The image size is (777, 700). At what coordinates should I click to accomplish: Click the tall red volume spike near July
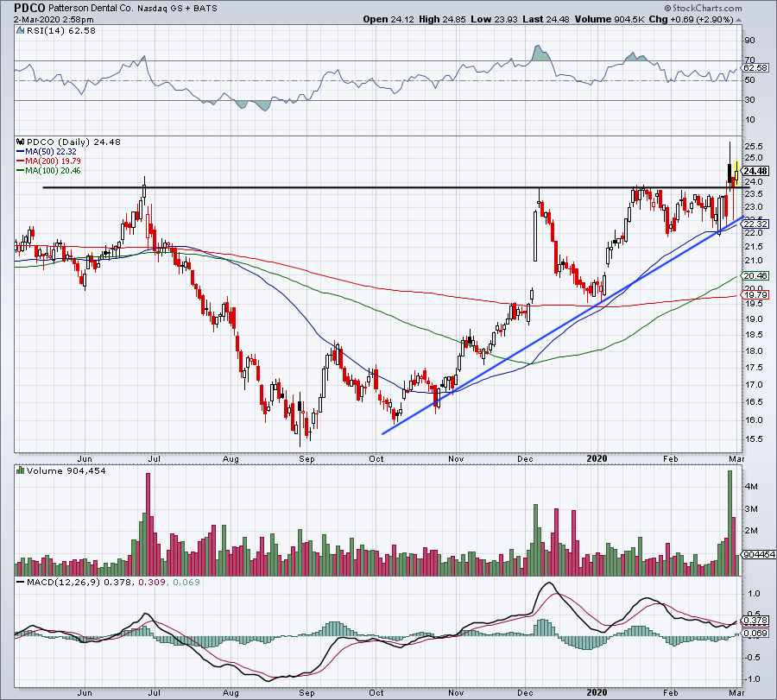[x=148, y=524]
